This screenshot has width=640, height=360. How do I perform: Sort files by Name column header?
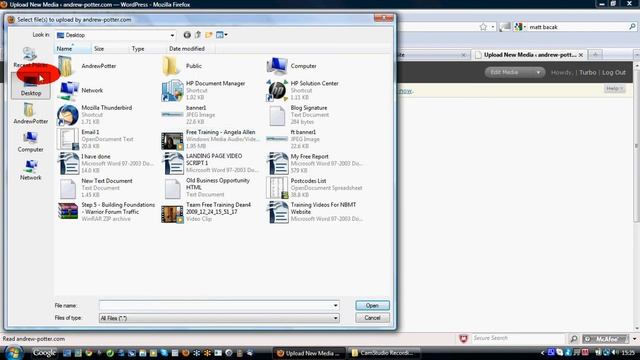click(x=73, y=49)
